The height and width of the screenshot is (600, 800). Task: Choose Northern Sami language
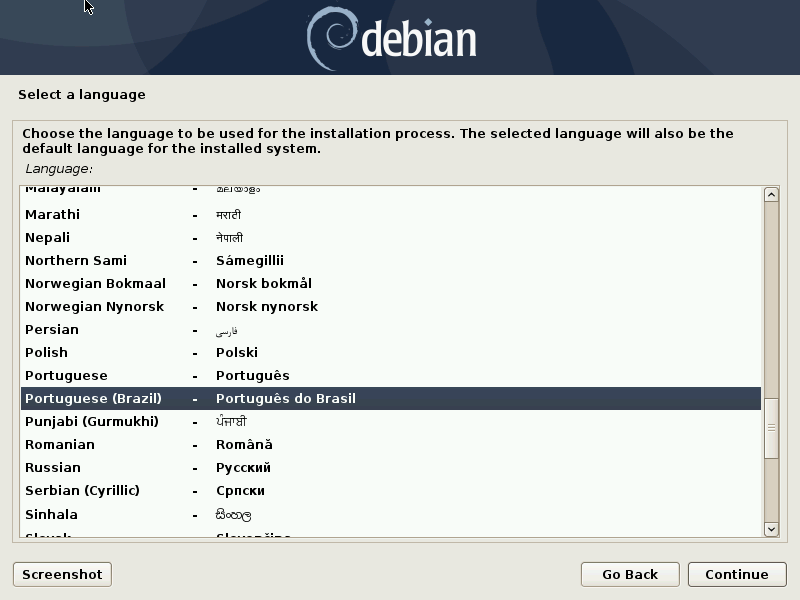(x=391, y=261)
